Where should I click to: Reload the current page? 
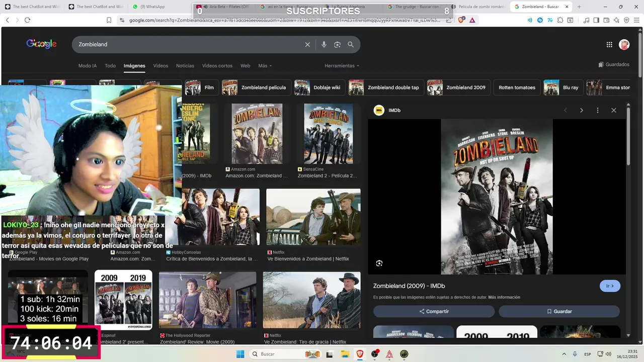[x=27, y=20]
